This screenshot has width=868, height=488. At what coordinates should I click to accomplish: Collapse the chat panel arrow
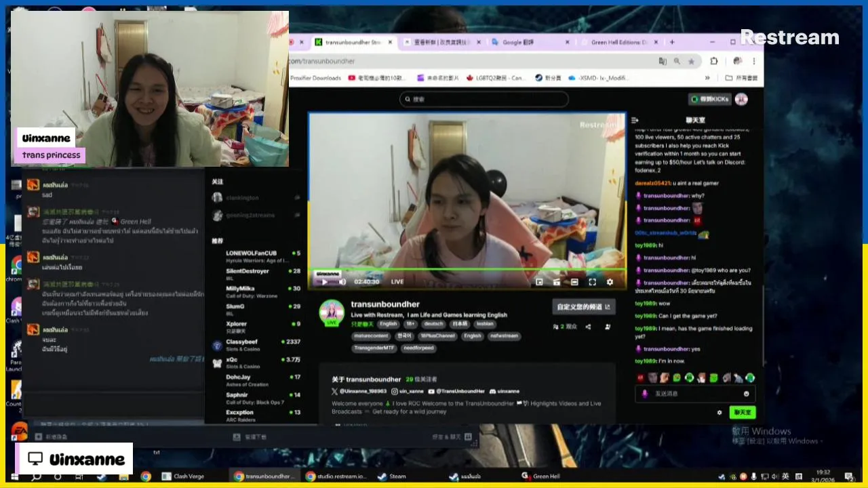635,120
